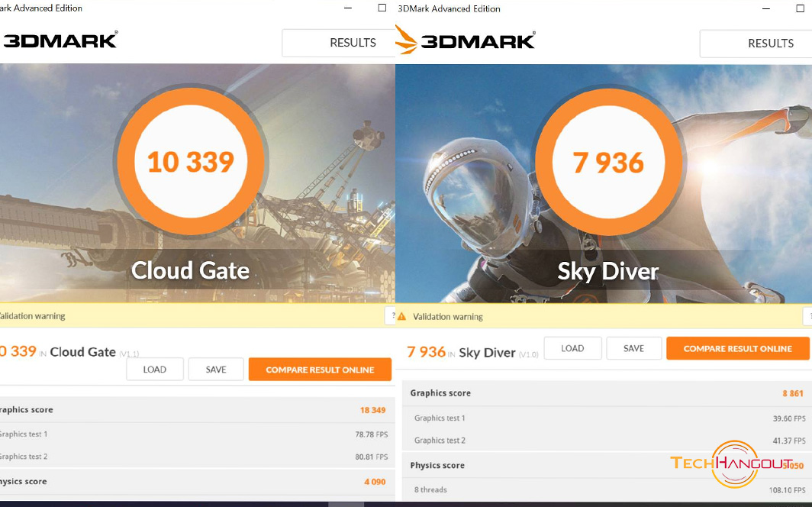This screenshot has width=812, height=507.
Task: Click 'Graphics score' label in Sky Diver window
Action: (x=440, y=393)
